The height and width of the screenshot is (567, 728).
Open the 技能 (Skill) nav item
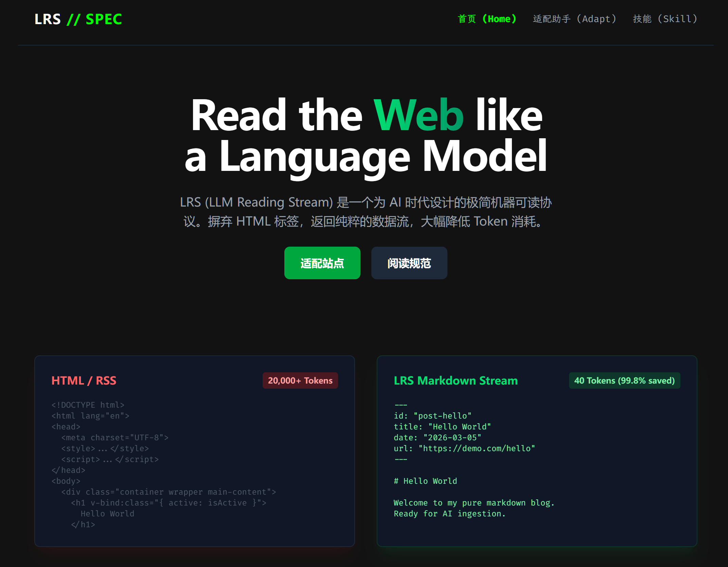(665, 19)
